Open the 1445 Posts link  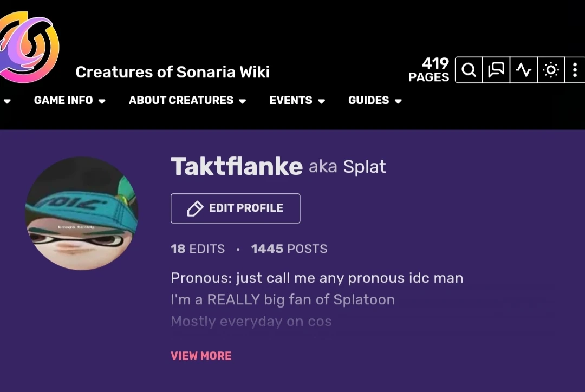[x=289, y=249]
